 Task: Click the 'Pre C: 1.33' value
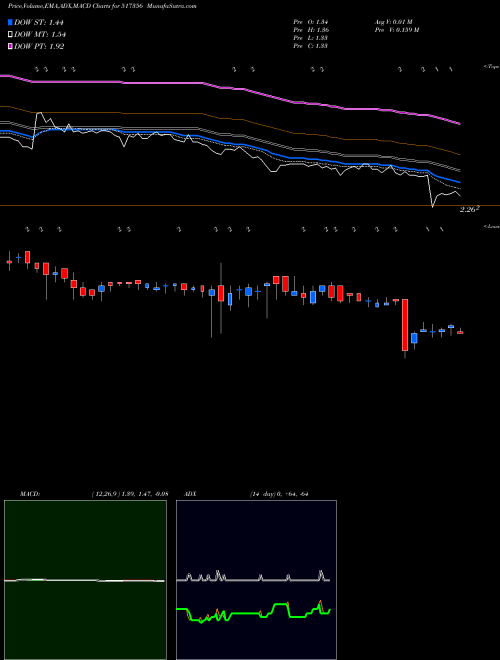[311, 46]
